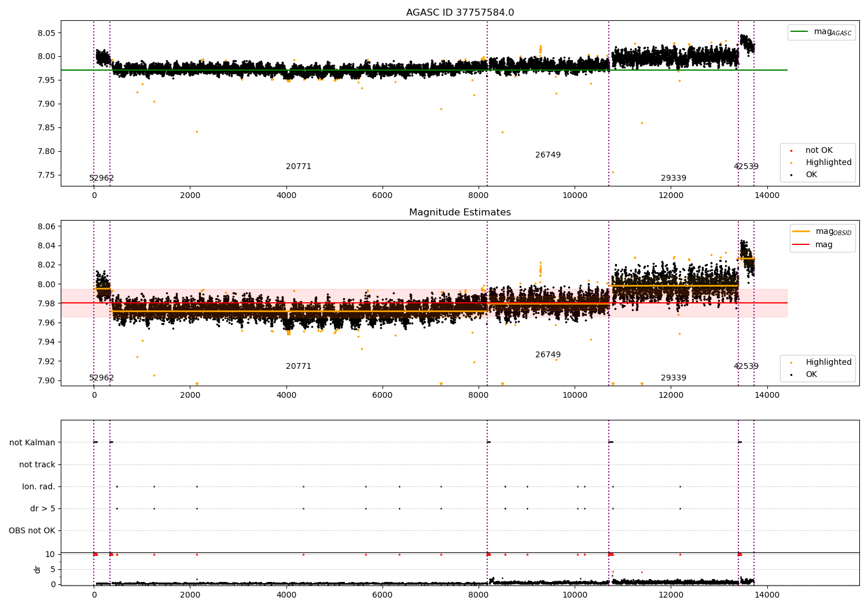Click the 'not track' y-axis label
The image size is (868, 608).
coord(37,464)
